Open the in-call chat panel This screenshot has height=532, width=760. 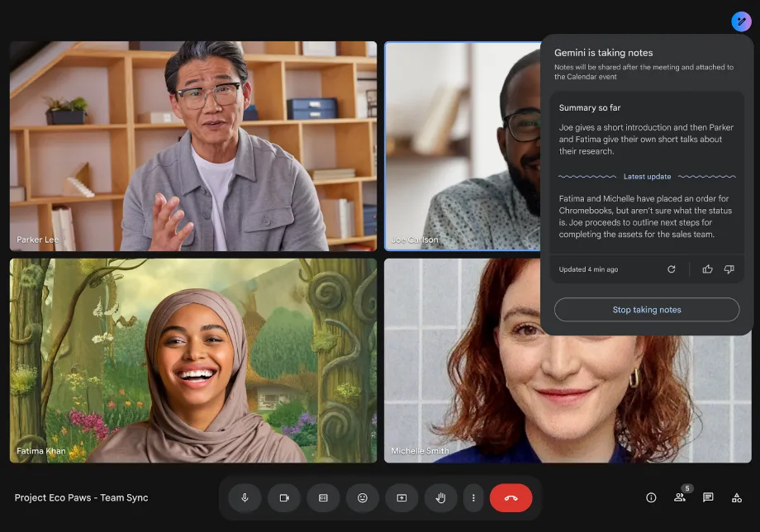[708, 497]
